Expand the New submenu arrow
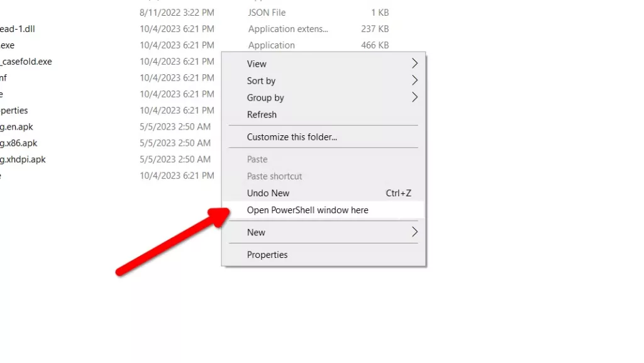 [414, 232]
